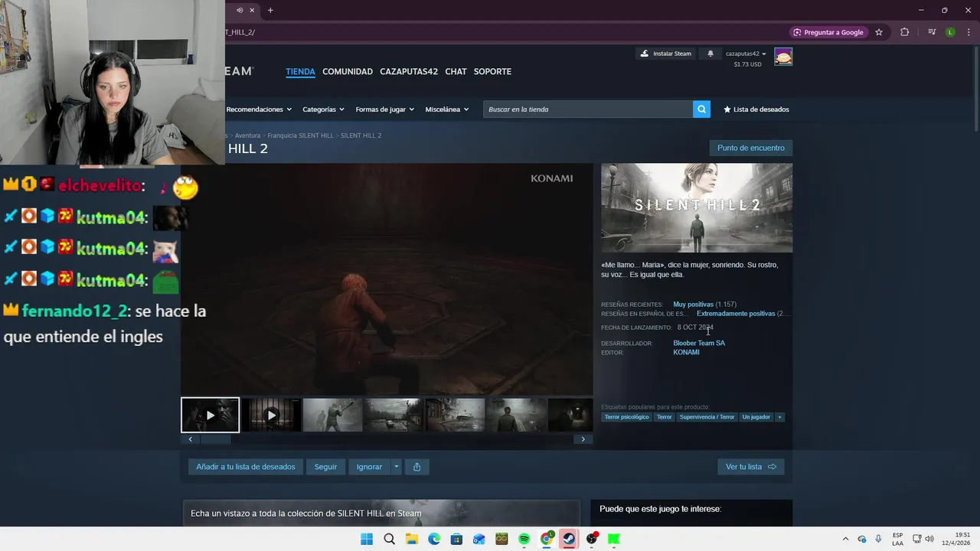Select the Un jugador tag
The image size is (980, 551).
(x=756, y=417)
